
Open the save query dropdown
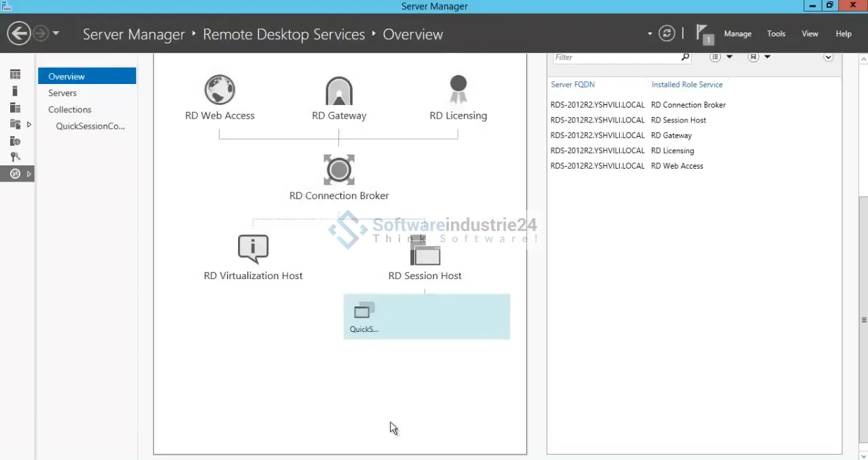(758, 58)
